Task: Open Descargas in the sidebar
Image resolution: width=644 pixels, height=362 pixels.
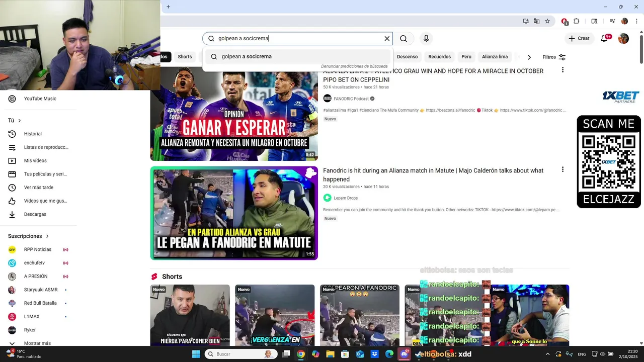Action: [35, 214]
